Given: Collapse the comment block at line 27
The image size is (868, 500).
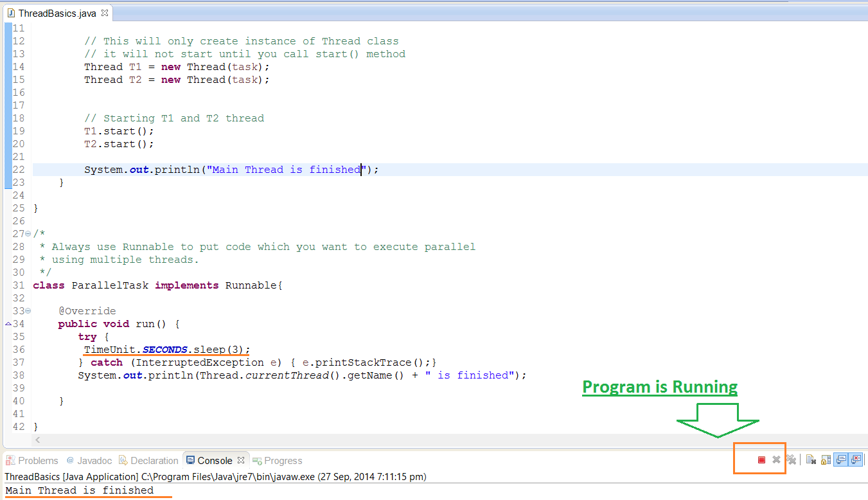Looking at the screenshot, I should pyautogui.click(x=26, y=233).
